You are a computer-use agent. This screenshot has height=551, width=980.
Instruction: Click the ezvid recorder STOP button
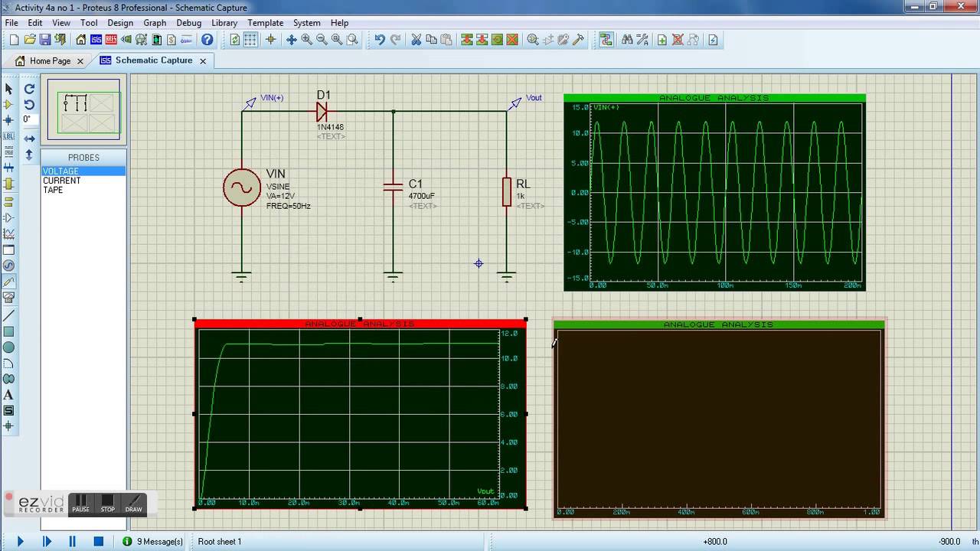107,504
